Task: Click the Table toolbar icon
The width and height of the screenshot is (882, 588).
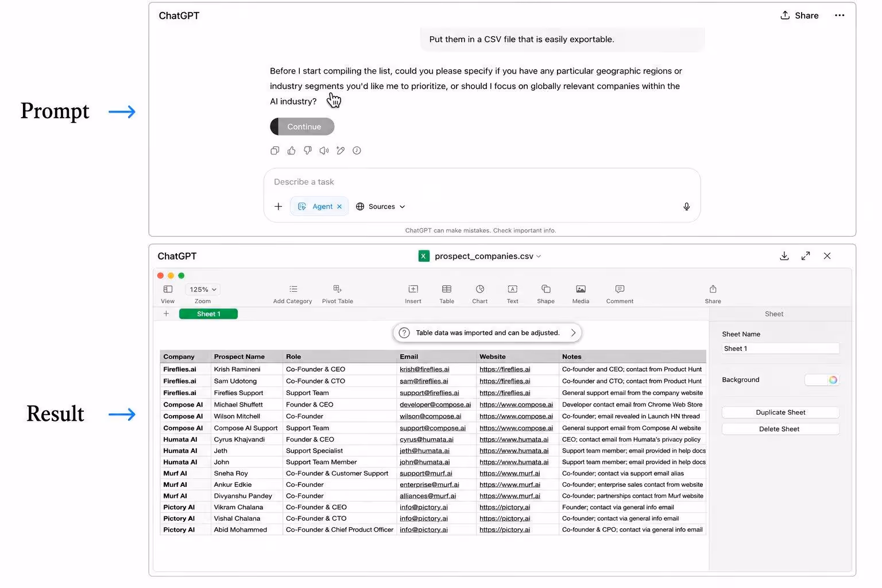Action: click(x=446, y=289)
